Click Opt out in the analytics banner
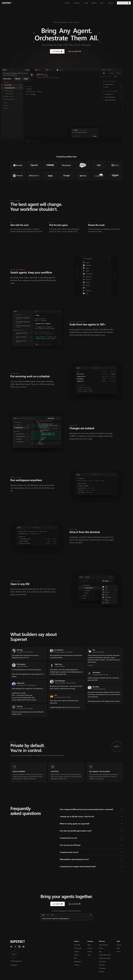This screenshot has height=980, width=133. point(17,79)
